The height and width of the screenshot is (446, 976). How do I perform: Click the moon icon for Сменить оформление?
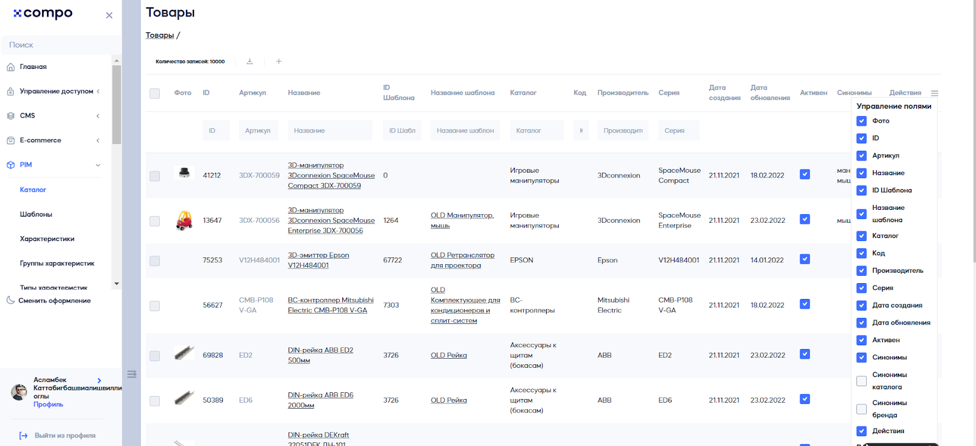click(10, 300)
